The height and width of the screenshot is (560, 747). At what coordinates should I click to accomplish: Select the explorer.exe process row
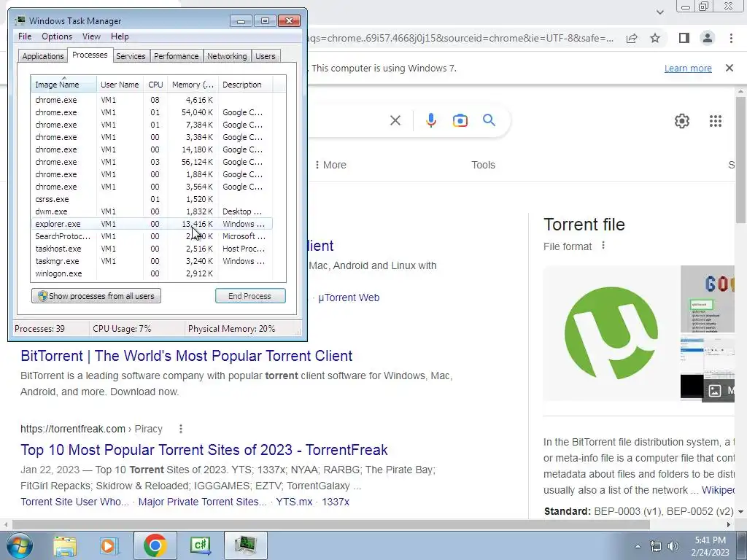click(152, 224)
